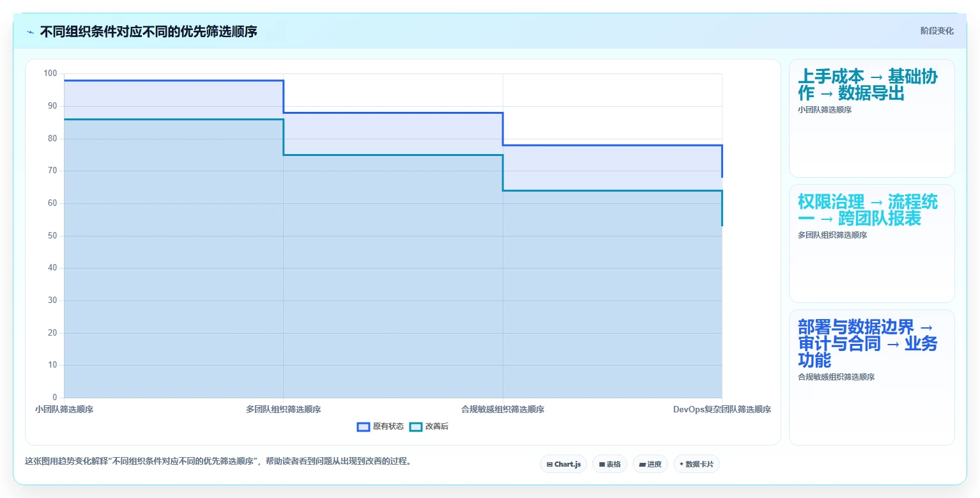Image resolution: width=980 pixels, height=498 pixels.
Task: Click y-axis value 100
Action: pyautogui.click(x=50, y=74)
